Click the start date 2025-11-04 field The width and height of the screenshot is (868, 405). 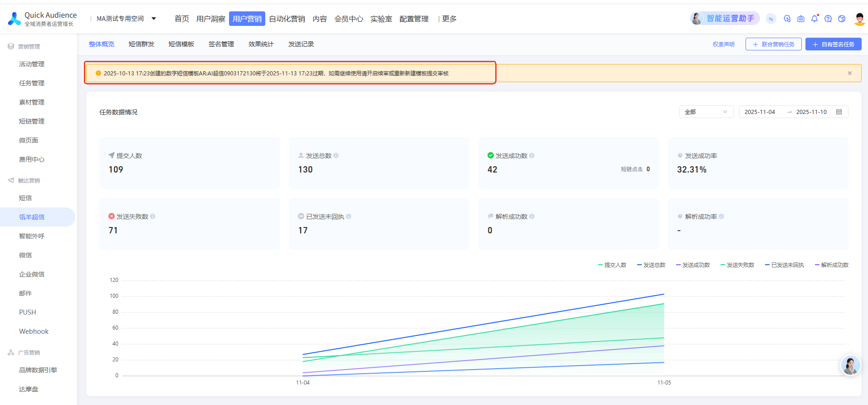click(x=760, y=112)
